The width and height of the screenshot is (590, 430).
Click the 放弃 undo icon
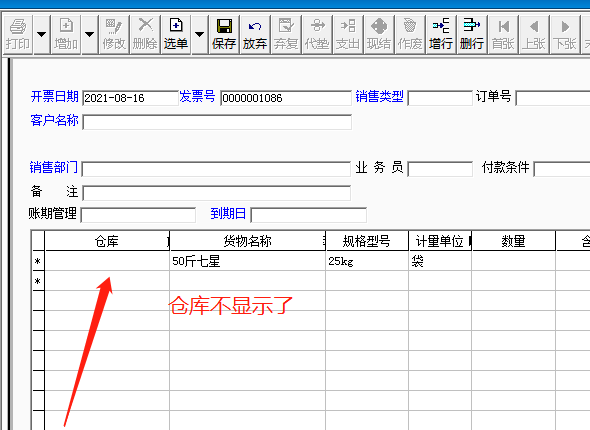tap(255, 26)
